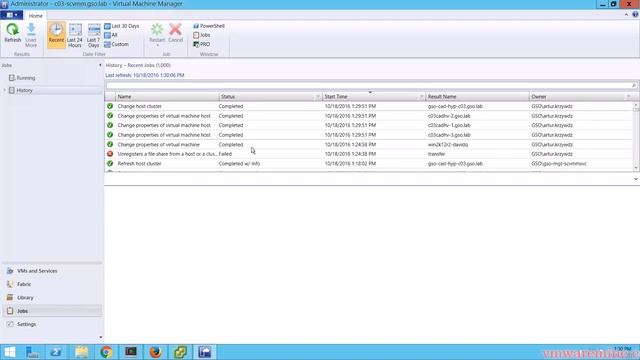The height and width of the screenshot is (360, 640).
Task: Select the Recent date filter
Action: (56, 34)
